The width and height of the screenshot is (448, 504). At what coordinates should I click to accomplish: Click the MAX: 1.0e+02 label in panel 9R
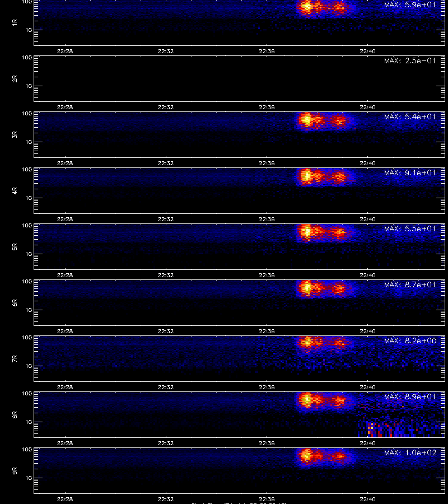410,452
